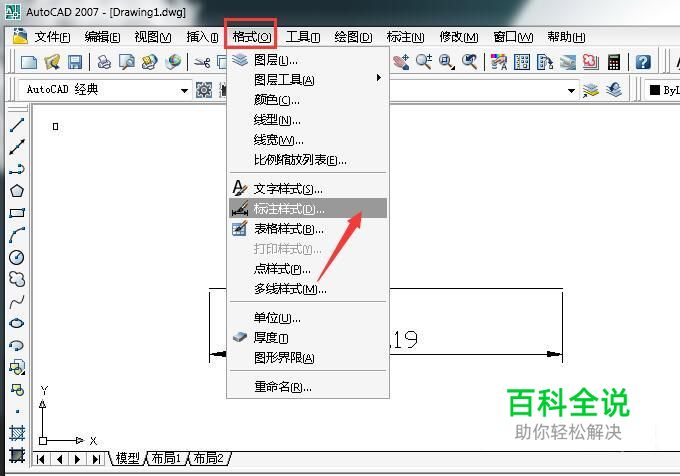Open the 插入(I) menu
This screenshot has height=476, width=680.
[x=202, y=37]
